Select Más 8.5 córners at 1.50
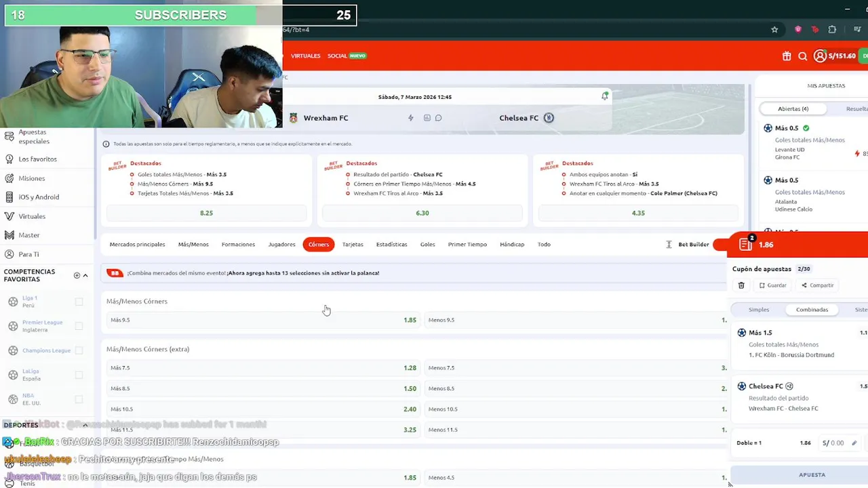 click(x=263, y=388)
